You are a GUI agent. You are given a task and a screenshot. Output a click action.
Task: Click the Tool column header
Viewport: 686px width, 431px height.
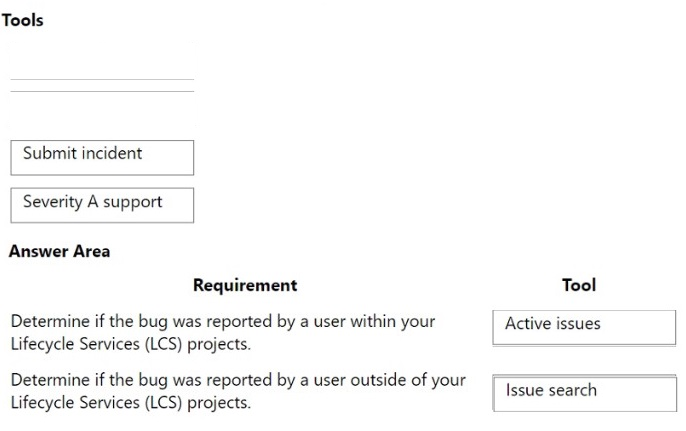click(x=579, y=285)
